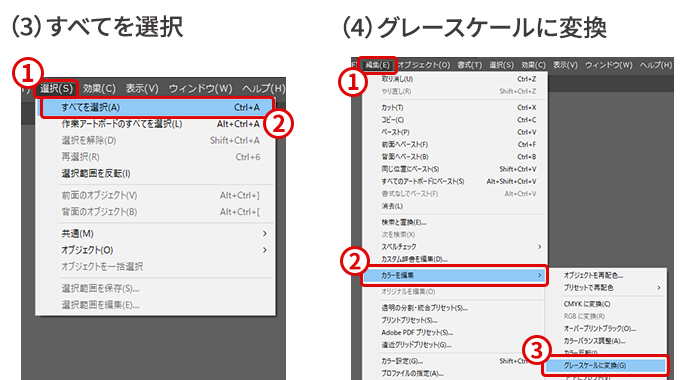Open プリントプリセット(S)... entry
The width and height of the screenshot is (680, 380).
click(455, 321)
